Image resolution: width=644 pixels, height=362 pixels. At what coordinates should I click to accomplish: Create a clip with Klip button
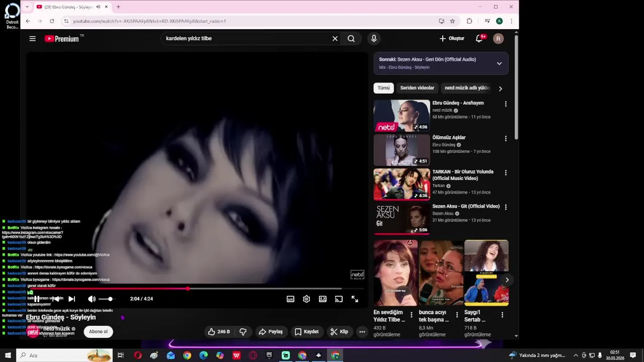pos(339,332)
